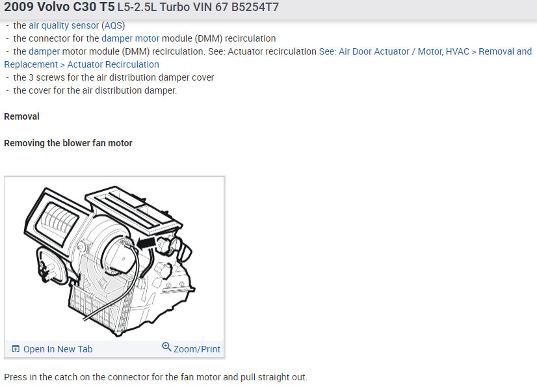
Task: Click the 'Removal' section heading
Action: [21, 116]
